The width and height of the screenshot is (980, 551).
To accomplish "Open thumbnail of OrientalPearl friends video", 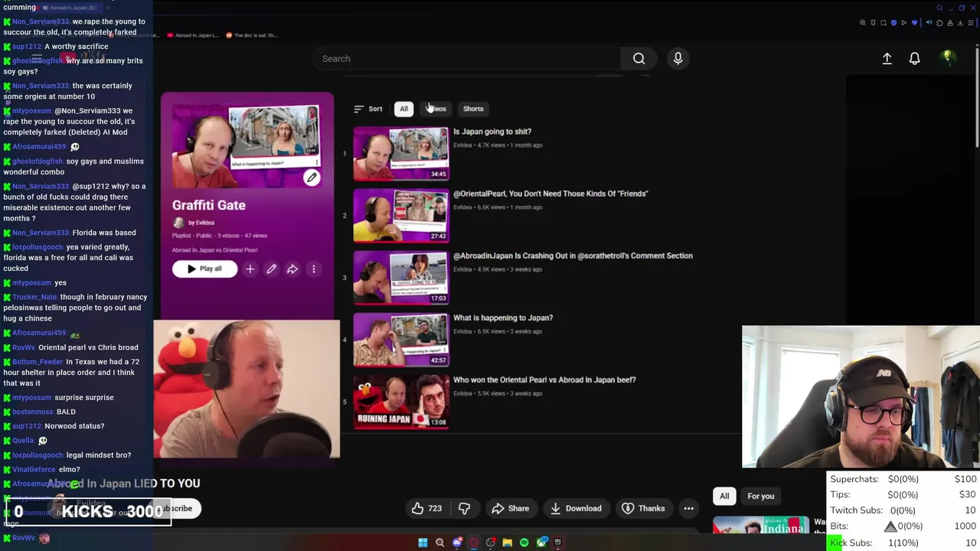I will tap(400, 215).
